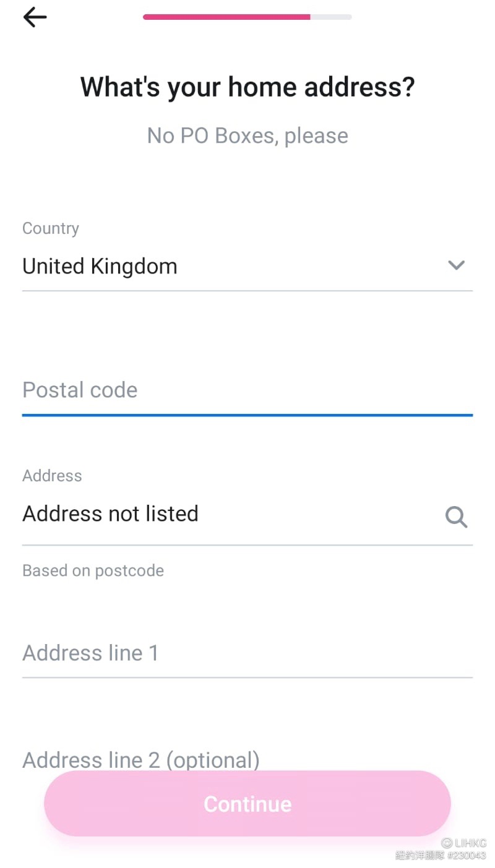495x868 pixels.
Task: Click the Address field label
Action: pyautogui.click(x=52, y=476)
